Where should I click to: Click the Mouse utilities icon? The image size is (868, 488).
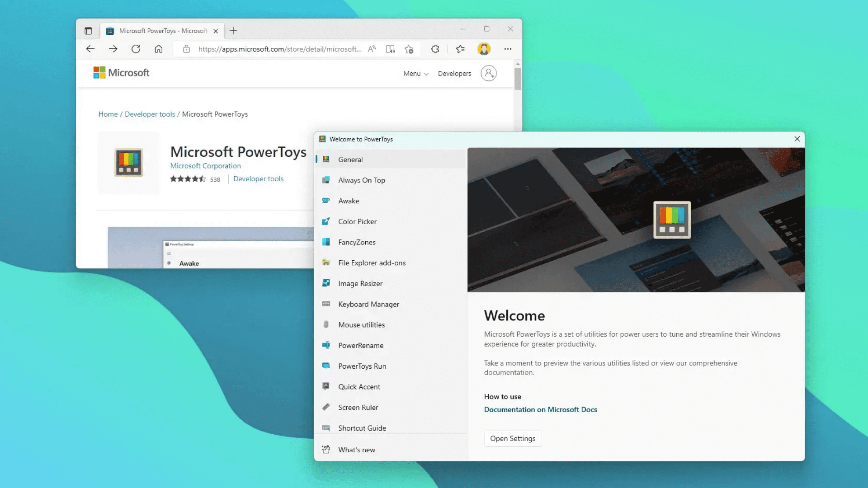point(326,324)
